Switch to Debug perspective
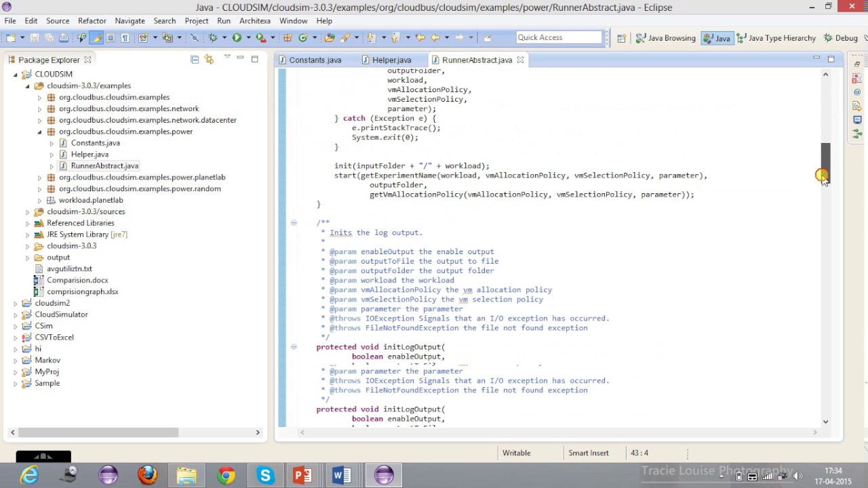Image resolution: width=868 pixels, height=488 pixels. (x=841, y=38)
